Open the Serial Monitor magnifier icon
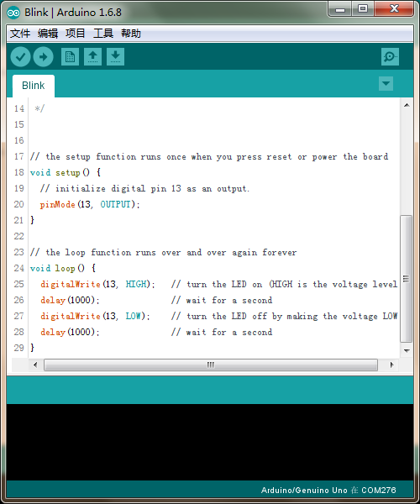The width and height of the screenshot is (420, 504). [x=390, y=57]
